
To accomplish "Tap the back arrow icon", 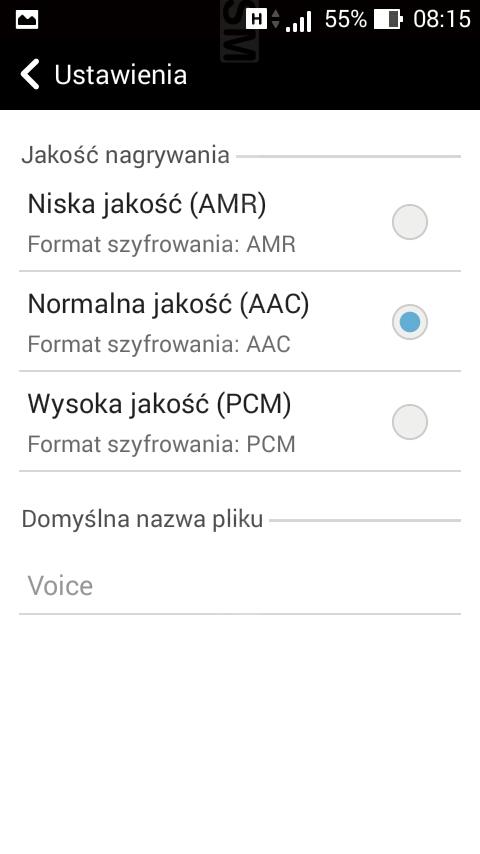I will 30,74.
